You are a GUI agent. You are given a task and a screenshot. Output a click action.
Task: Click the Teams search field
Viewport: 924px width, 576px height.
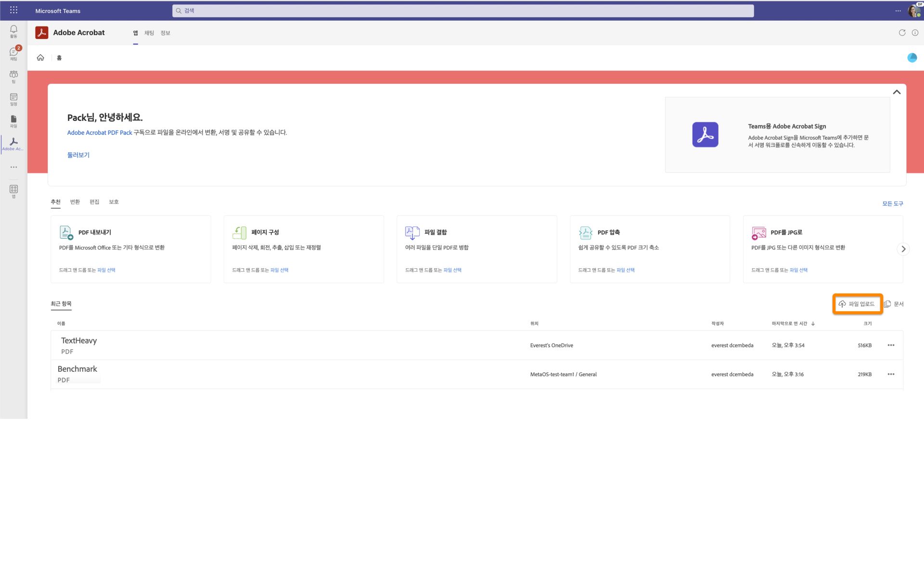coord(463,11)
